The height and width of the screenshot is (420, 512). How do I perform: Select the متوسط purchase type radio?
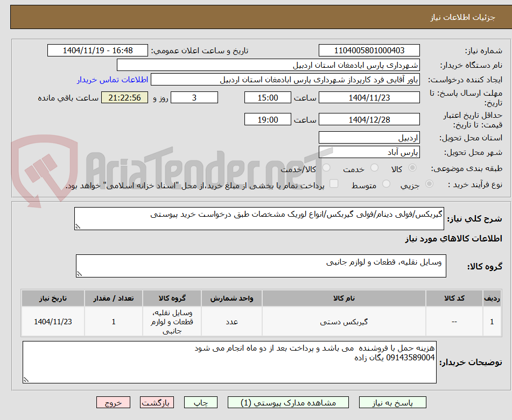386,184
